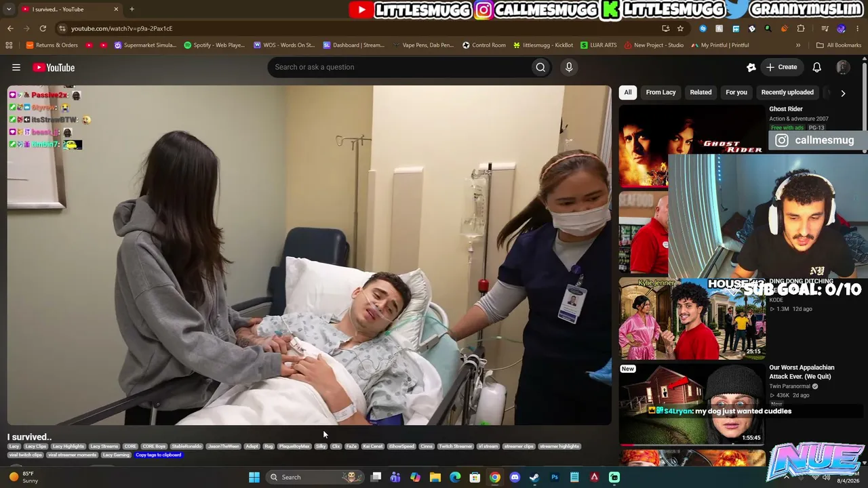868x488 pixels.
Task: Open Discord from the taskbar
Action: click(x=515, y=477)
